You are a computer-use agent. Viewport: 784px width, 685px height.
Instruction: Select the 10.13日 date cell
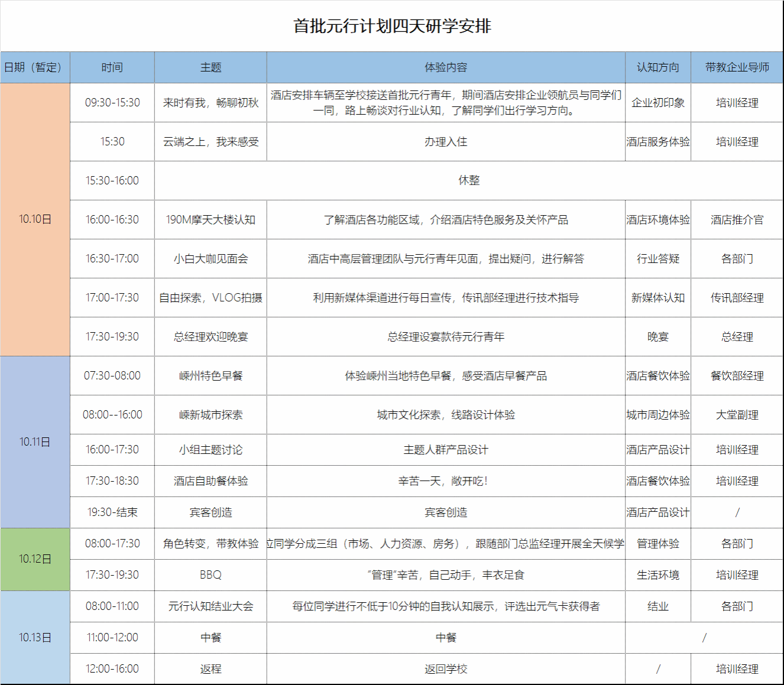[x=35, y=638]
